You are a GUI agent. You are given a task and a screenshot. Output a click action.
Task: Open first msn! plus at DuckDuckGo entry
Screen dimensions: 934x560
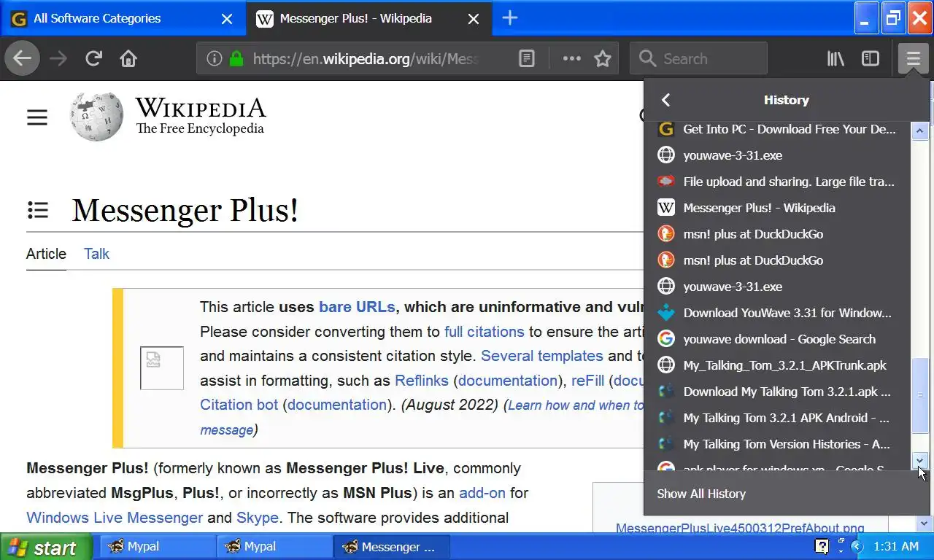[777, 234]
